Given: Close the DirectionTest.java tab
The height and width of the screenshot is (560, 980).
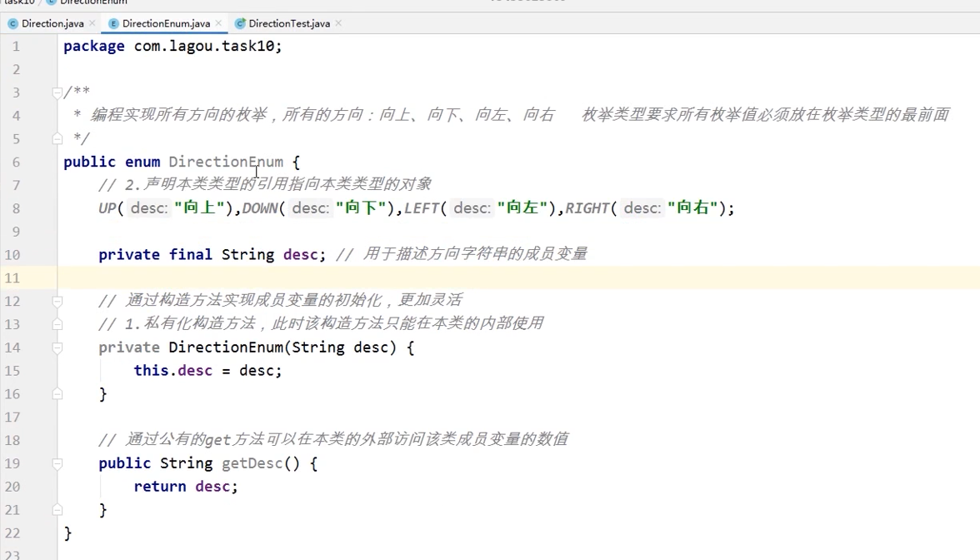Looking at the screenshot, I should 338,23.
